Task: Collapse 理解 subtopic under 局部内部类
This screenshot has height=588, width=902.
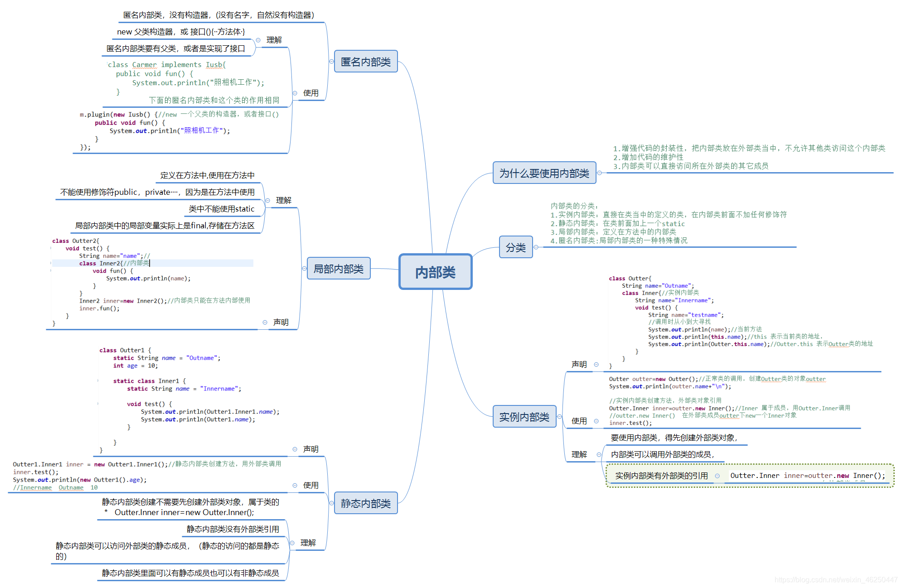Action: point(267,200)
